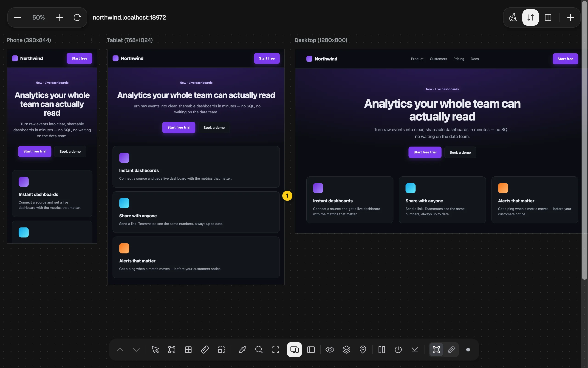The image size is (588, 368).
Task: Click Start free in the Desktop pane header
Action: click(565, 59)
